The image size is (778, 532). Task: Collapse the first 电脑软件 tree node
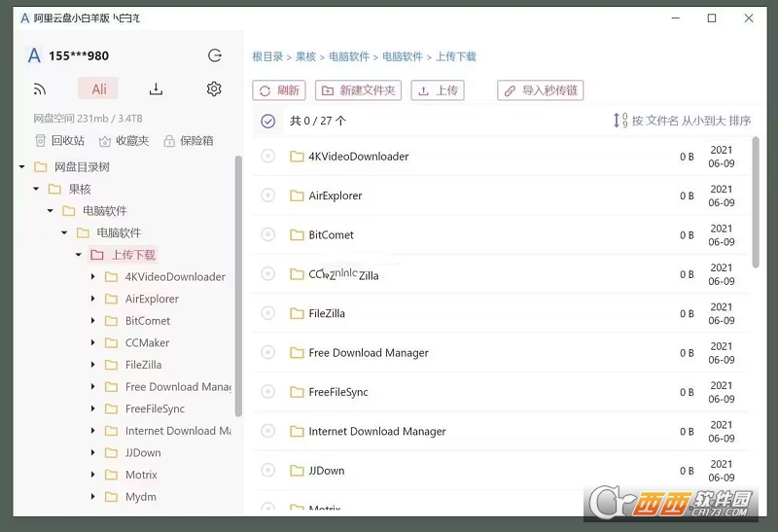pyautogui.click(x=51, y=211)
